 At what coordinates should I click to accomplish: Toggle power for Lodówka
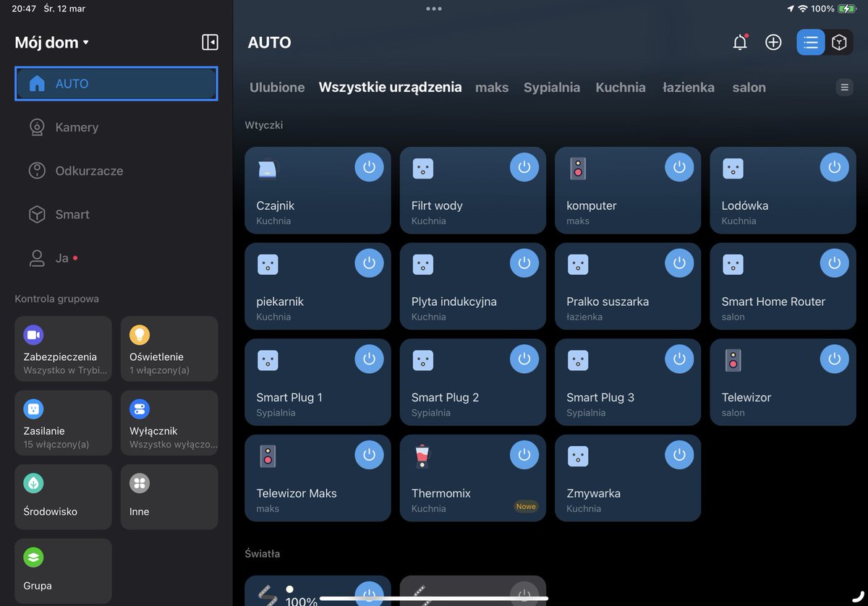pyautogui.click(x=834, y=167)
